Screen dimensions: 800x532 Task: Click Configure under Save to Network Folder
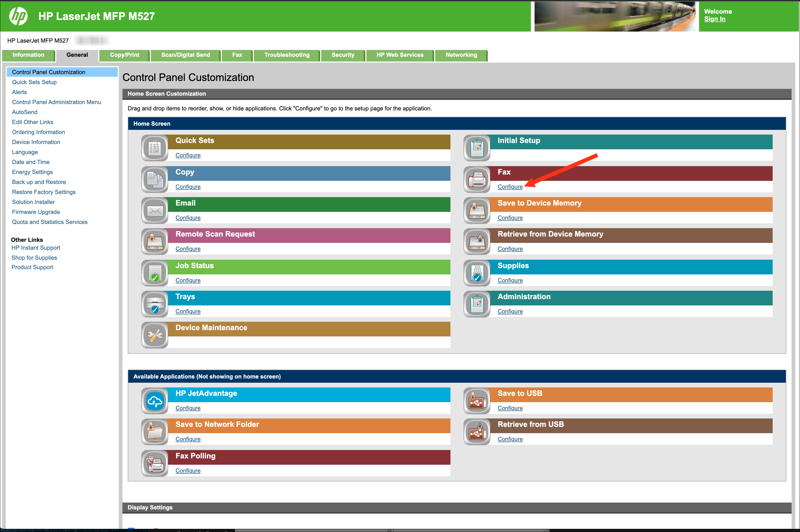(188, 439)
